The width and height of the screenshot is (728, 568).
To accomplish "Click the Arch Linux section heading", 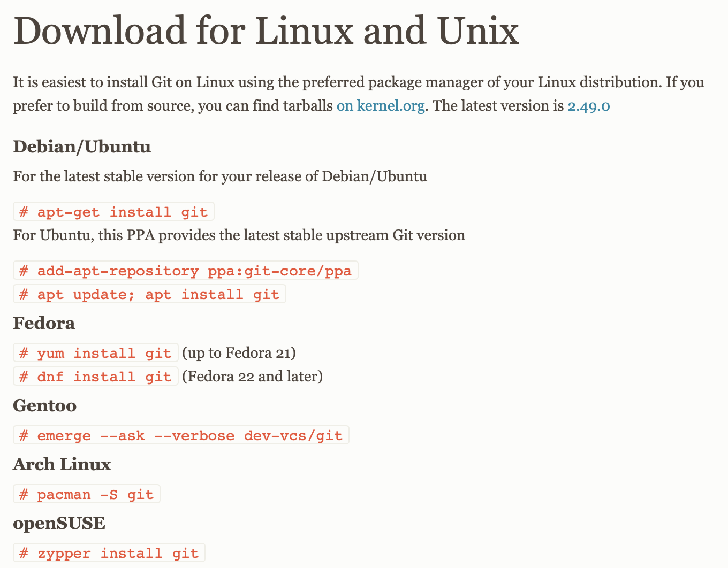I will coord(62,464).
